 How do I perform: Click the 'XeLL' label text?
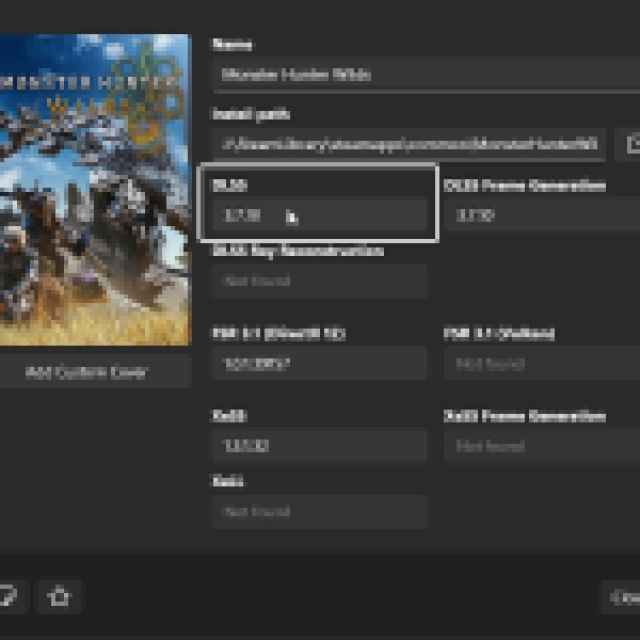click(228, 481)
